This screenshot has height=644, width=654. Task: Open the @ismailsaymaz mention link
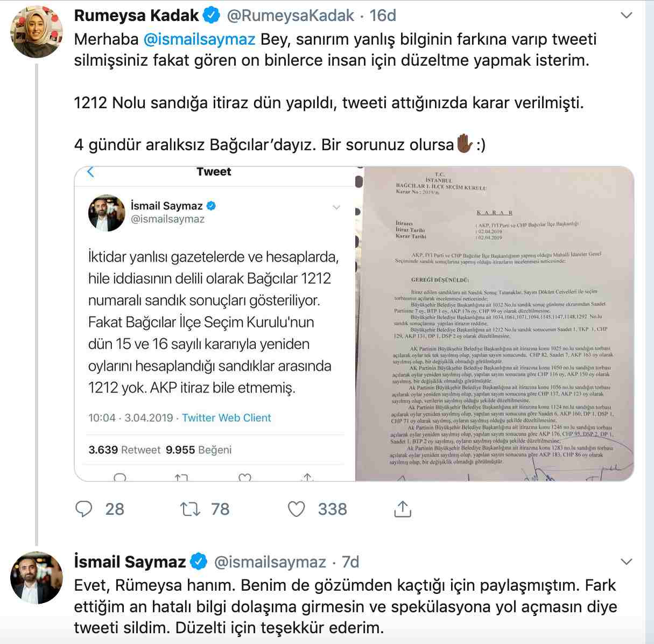coord(199,39)
